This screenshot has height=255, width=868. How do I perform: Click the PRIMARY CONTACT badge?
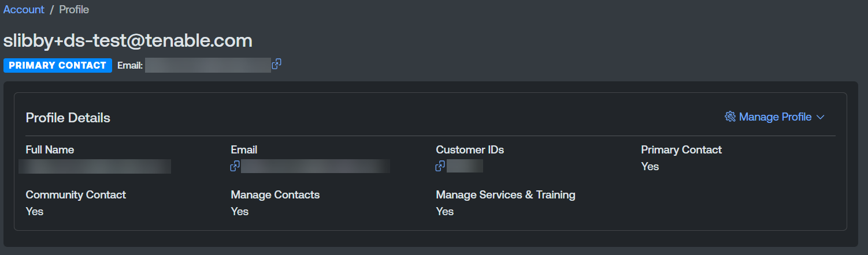(x=58, y=65)
